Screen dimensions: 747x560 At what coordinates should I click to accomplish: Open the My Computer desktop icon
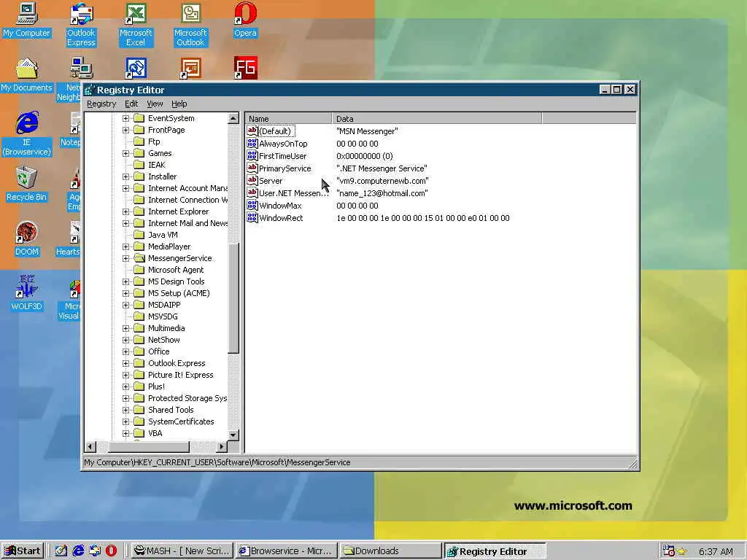[x=27, y=20]
